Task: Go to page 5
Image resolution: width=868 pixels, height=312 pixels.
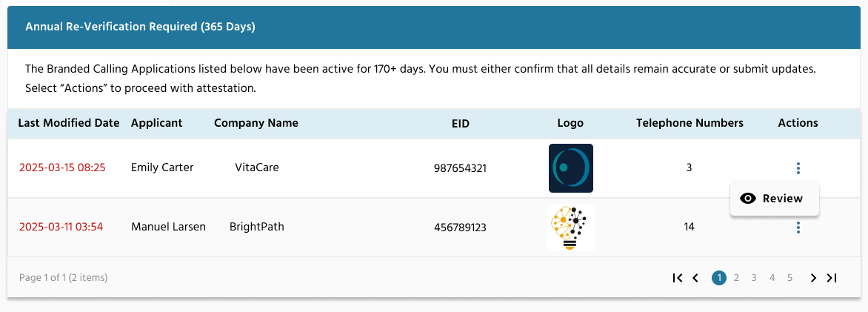Action: coord(790,278)
